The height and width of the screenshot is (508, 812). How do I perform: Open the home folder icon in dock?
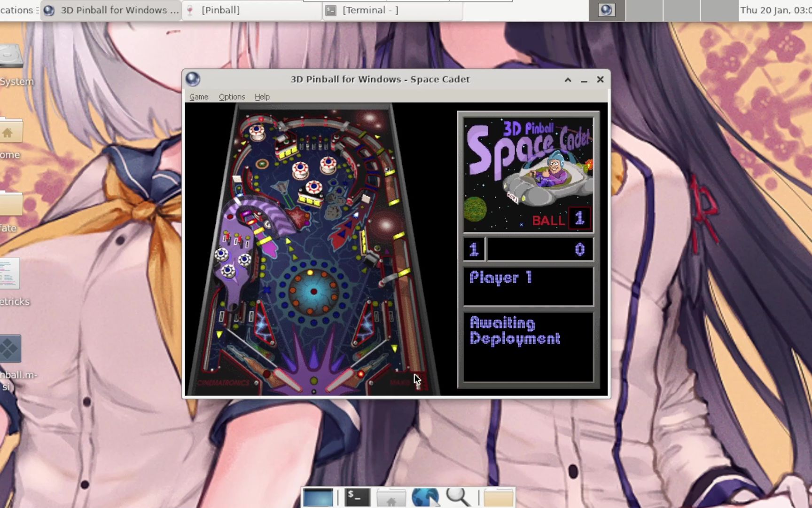(391, 498)
